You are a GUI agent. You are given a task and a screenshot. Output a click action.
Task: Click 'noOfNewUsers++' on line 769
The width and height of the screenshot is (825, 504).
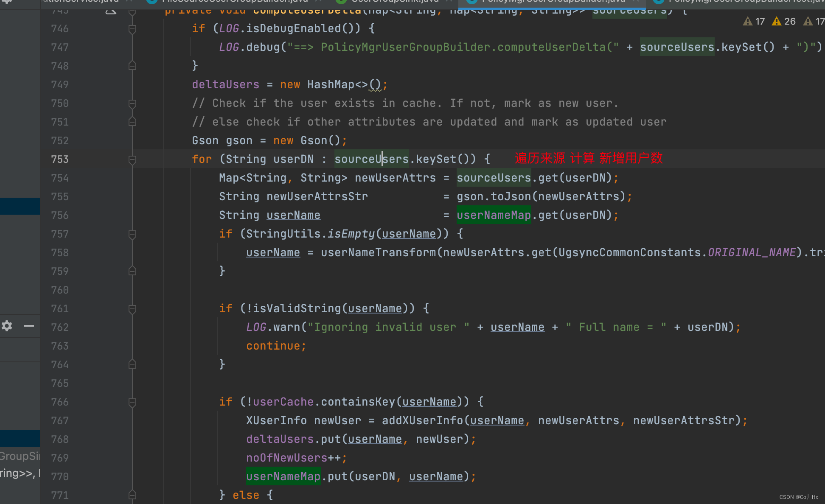tap(294, 458)
